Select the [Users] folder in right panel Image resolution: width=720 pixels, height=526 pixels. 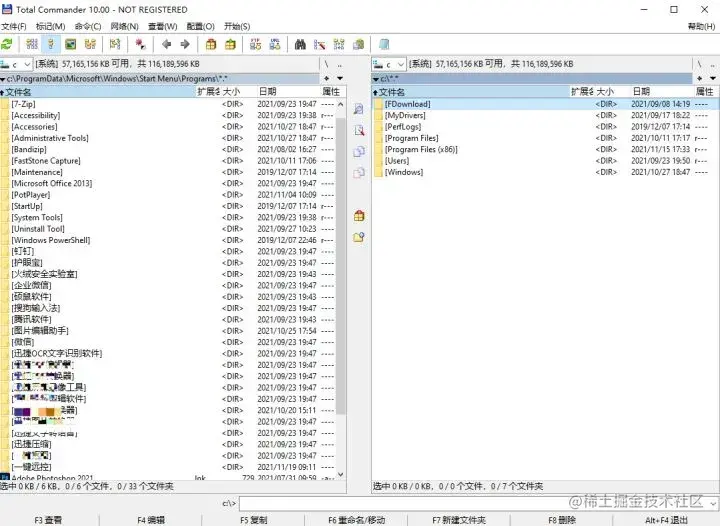point(545,161)
